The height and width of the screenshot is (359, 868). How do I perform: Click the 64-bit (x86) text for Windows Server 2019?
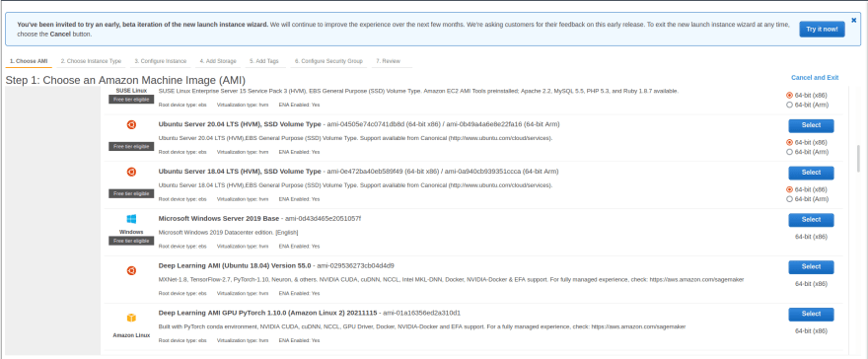811,236
